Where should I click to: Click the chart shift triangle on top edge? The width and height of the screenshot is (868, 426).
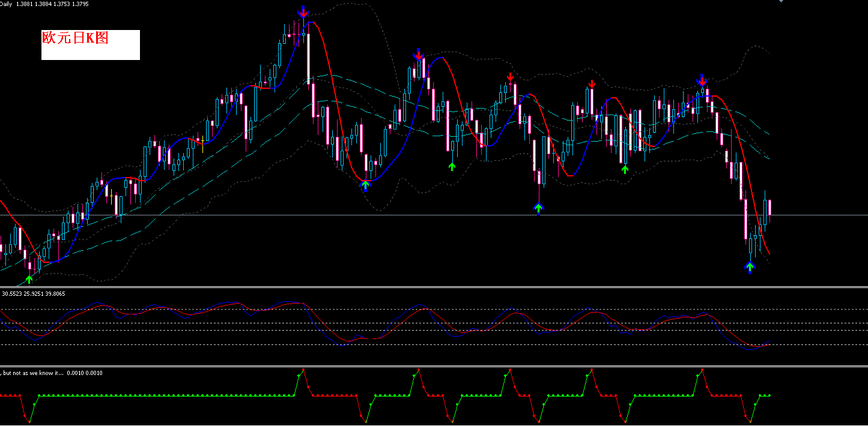click(780, 2)
